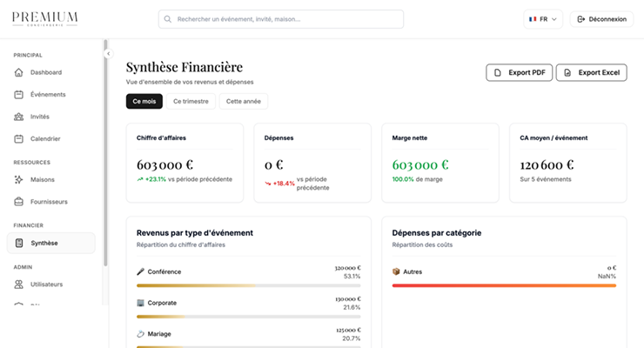Switch to Ce trimestre period

[191, 101]
